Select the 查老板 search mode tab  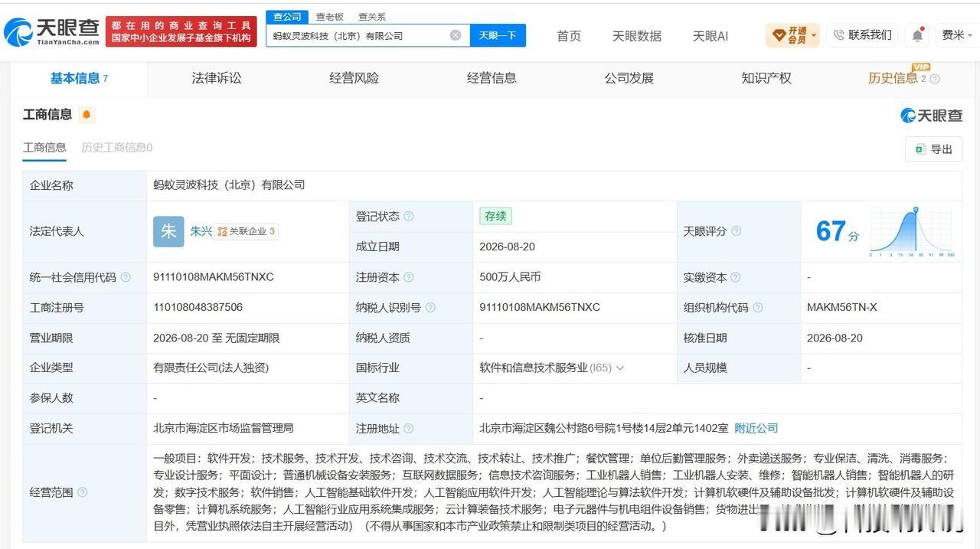coord(330,16)
